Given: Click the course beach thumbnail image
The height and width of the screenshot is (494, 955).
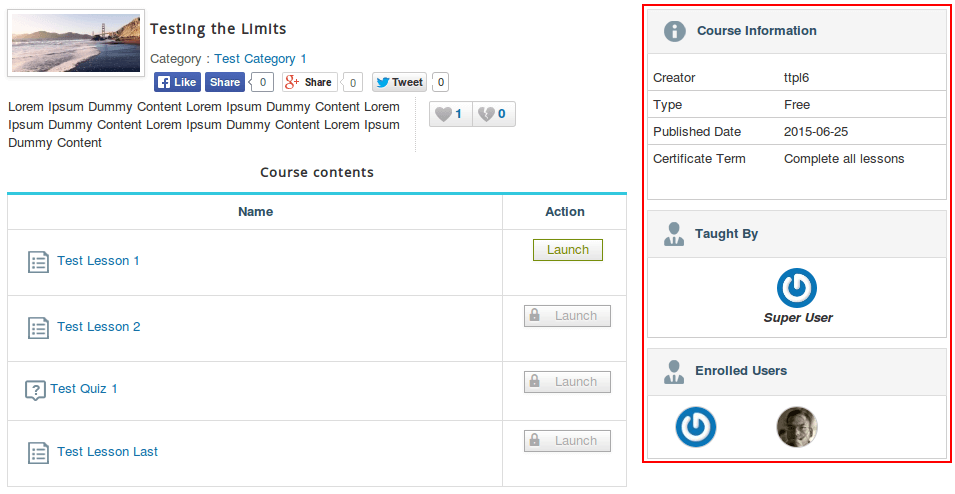Looking at the screenshot, I should point(76,43).
